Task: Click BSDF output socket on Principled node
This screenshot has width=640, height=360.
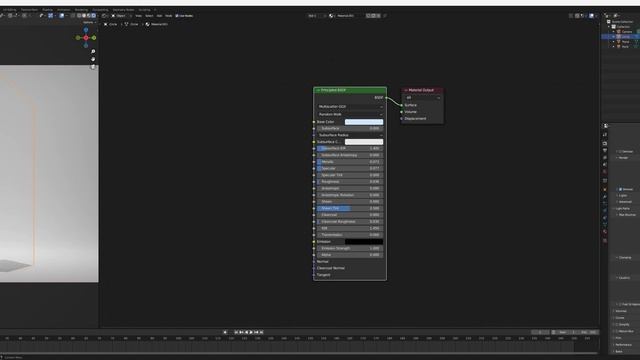Action: pyautogui.click(x=386, y=98)
